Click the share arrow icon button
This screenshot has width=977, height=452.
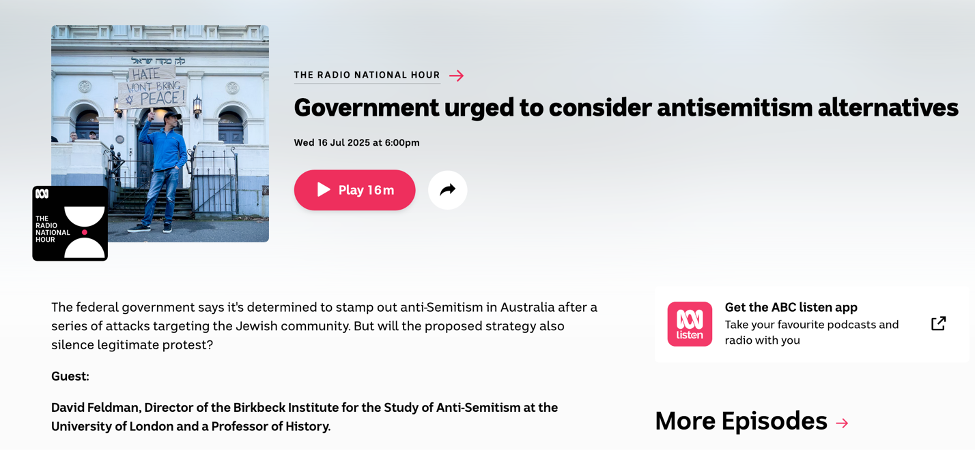click(x=447, y=190)
